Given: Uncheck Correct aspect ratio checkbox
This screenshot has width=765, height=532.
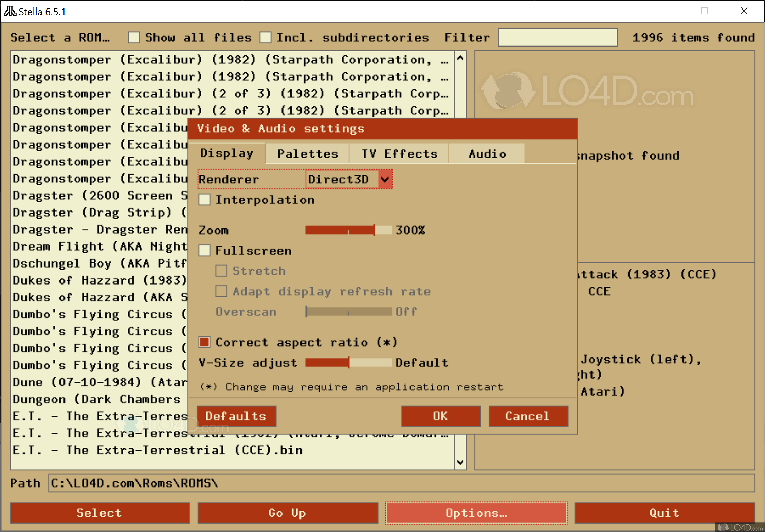Looking at the screenshot, I should pos(204,342).
